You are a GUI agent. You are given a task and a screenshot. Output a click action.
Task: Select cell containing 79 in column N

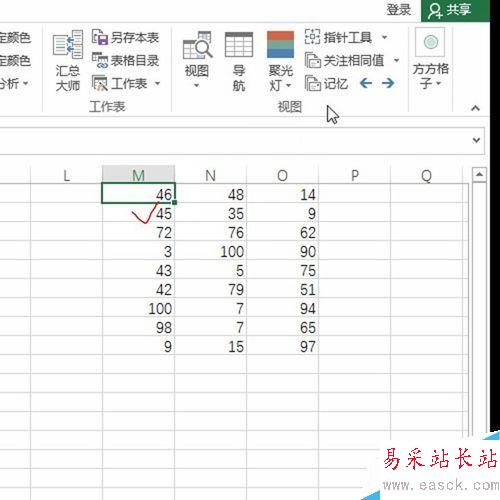click(x=211, y=288)
